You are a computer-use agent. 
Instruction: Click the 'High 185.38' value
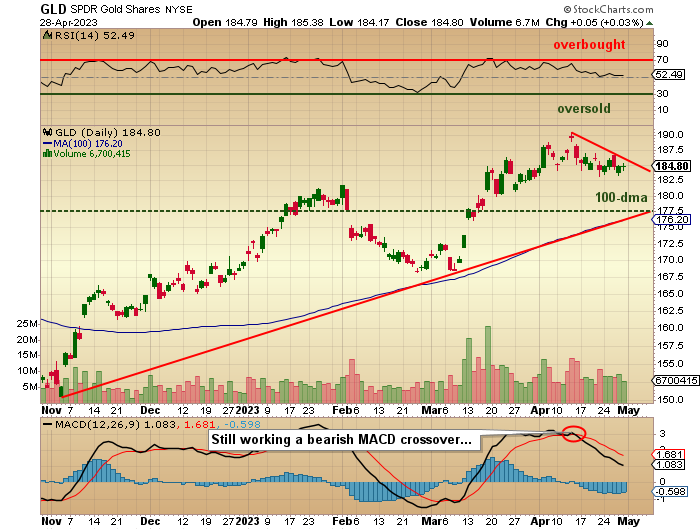293,22
